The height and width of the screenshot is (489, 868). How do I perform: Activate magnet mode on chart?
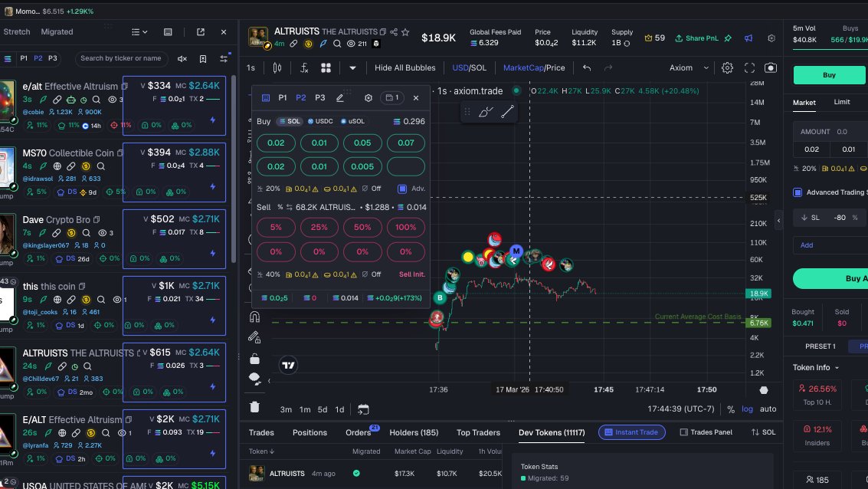254,317
